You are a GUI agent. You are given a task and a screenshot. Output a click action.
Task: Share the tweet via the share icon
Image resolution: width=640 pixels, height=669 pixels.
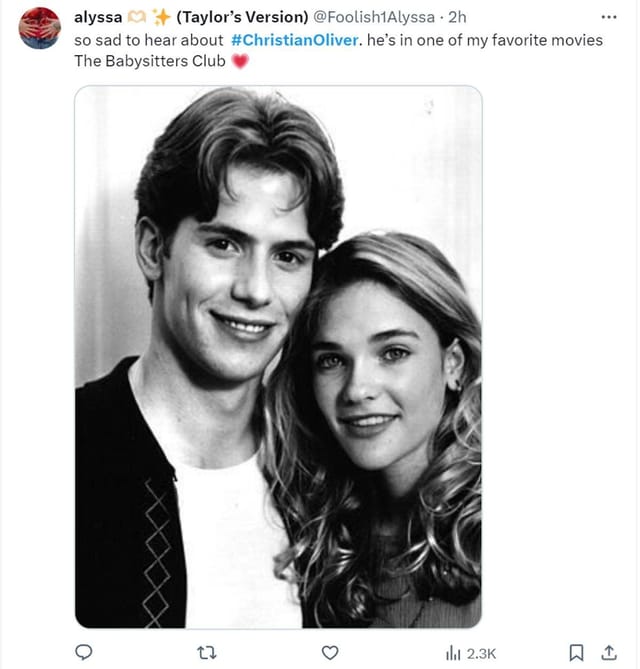tap(606, 652)
